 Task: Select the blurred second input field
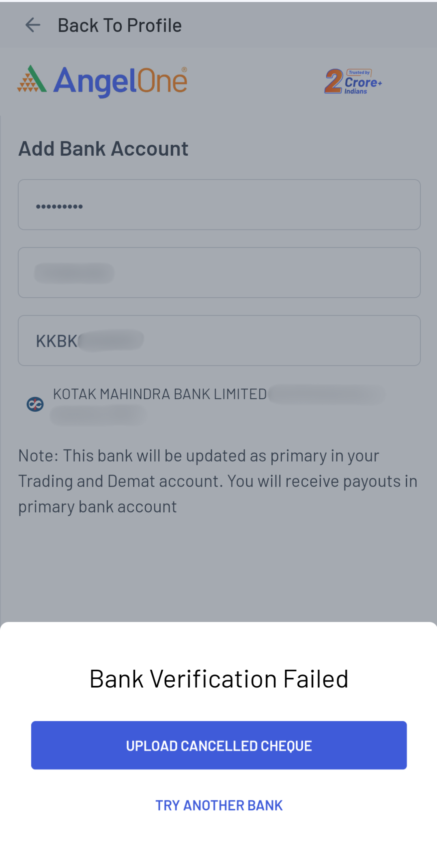[x=219, y=273]
